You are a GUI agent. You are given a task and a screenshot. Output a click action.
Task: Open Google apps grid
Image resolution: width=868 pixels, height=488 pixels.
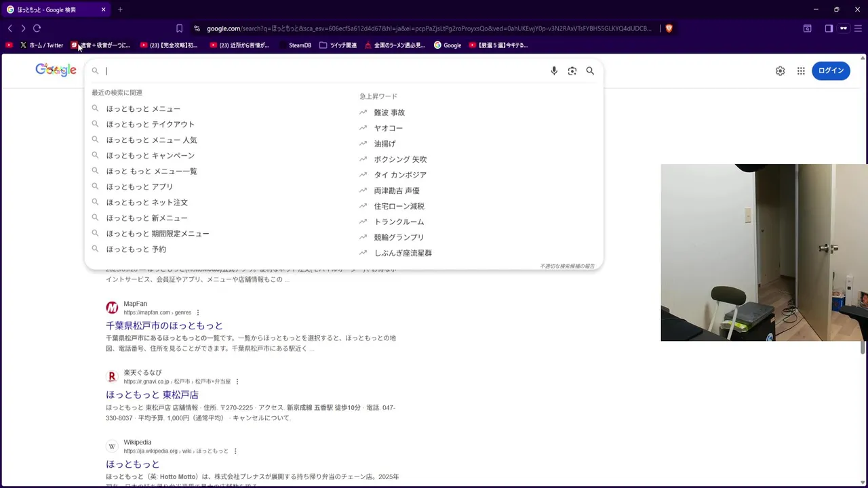tap(801, 70)
